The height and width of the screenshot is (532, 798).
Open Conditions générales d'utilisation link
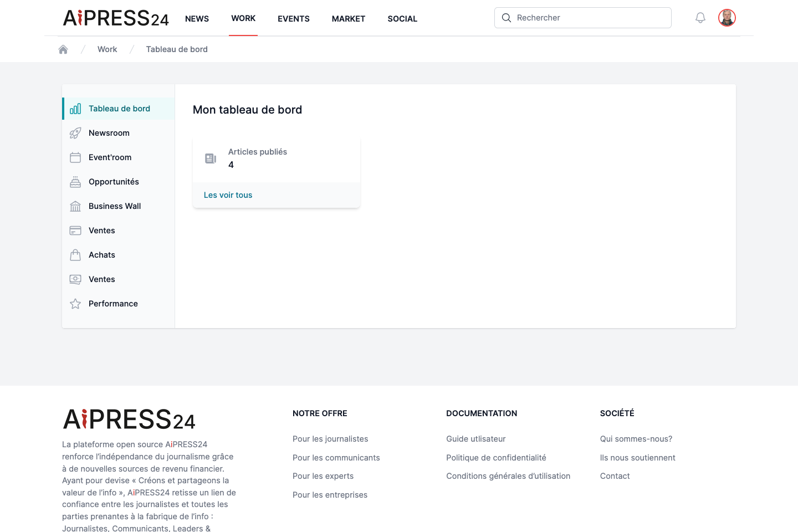(508, 476)
